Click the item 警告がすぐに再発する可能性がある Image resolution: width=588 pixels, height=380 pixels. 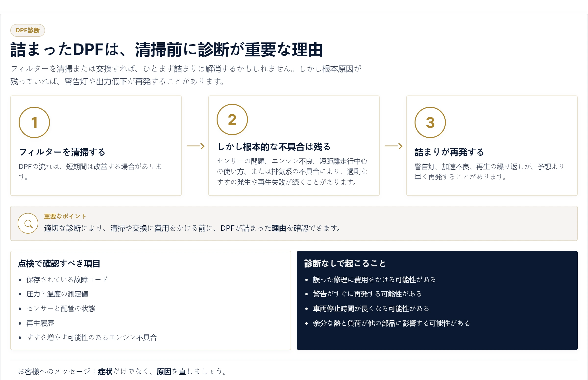coord(367,294)
